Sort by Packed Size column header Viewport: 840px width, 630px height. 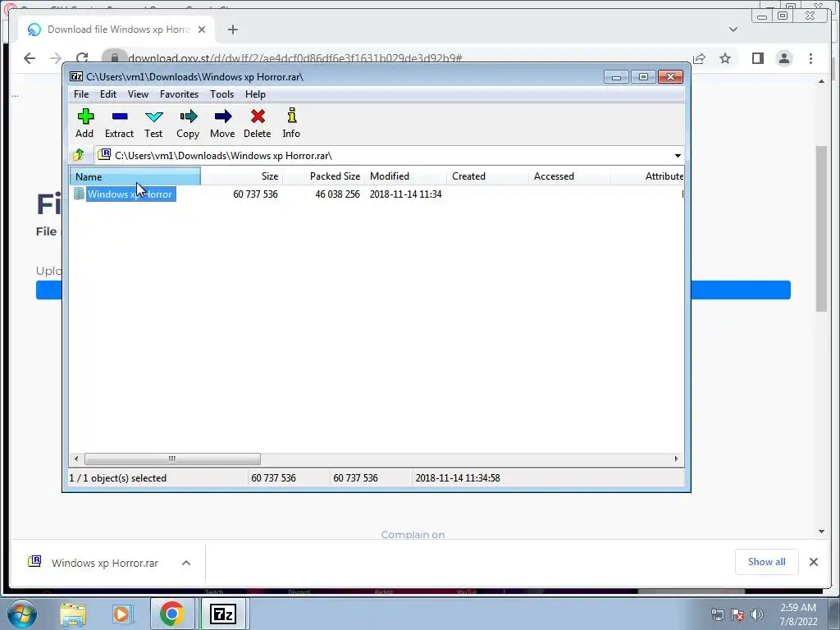tap(323, 176)
